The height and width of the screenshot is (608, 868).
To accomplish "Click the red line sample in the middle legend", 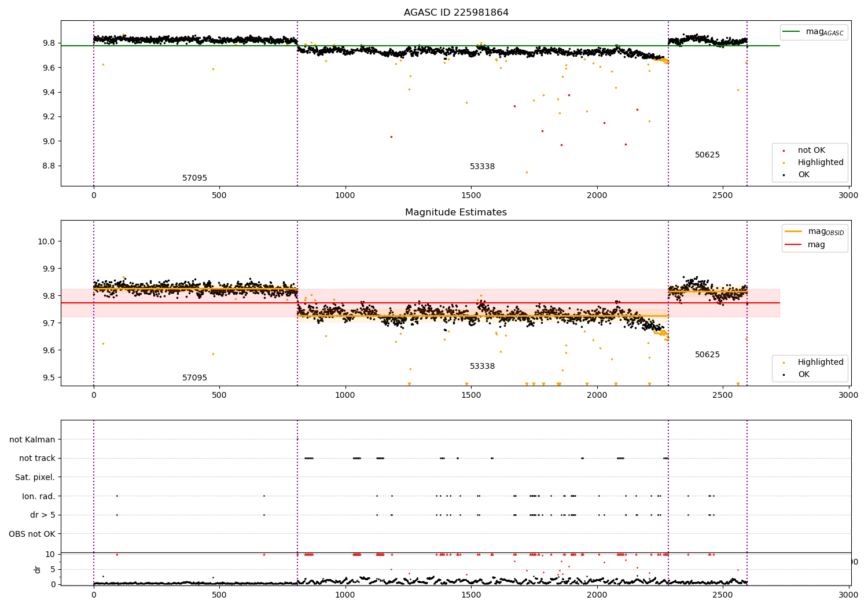I will click(x=793, y=245).
